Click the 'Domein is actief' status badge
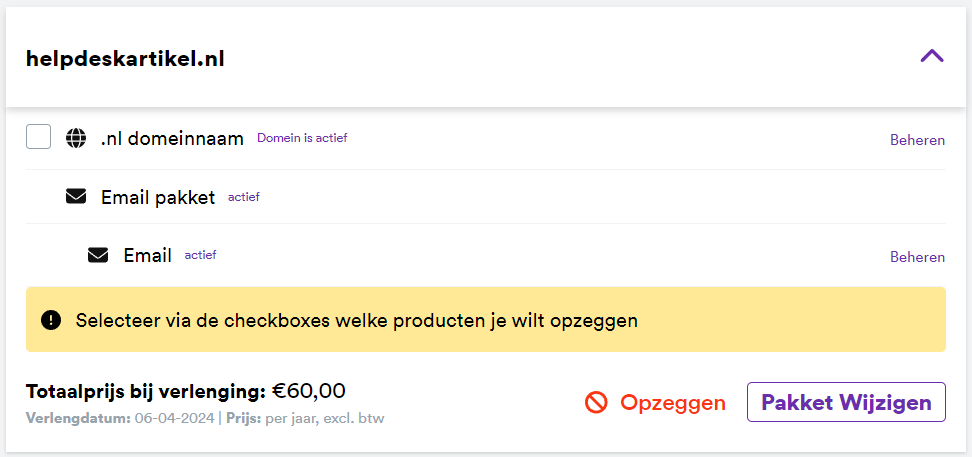 point(302,138)
